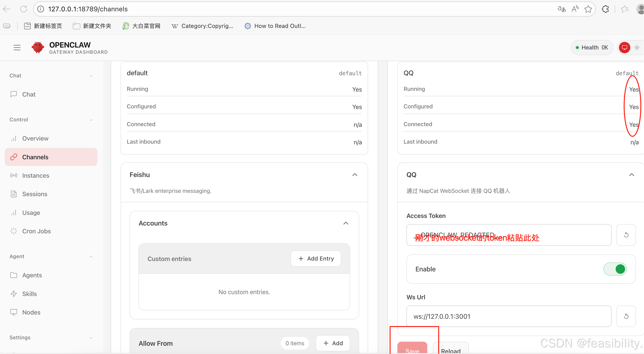Viewport: 644px width, 354px height.
Task: Open browser extensions puzzle icon
Action: pos(605,9)
